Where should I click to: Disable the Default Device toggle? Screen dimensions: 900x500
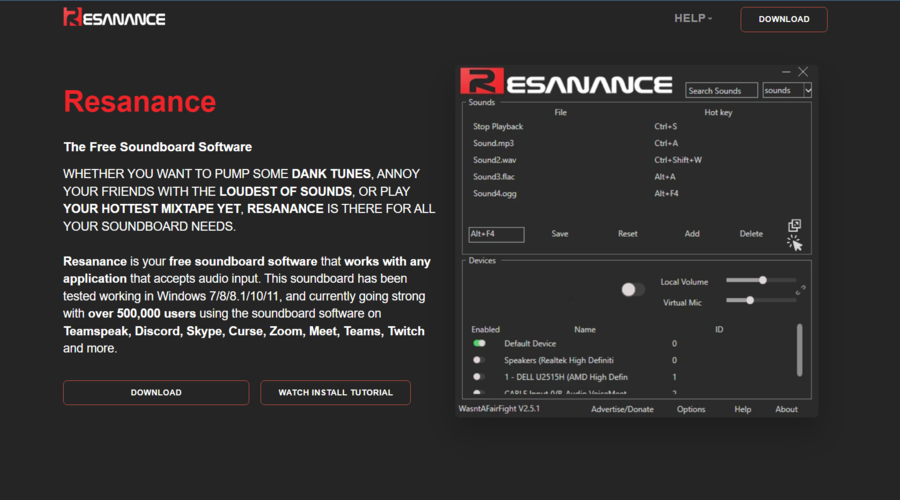tap(479, 343)
